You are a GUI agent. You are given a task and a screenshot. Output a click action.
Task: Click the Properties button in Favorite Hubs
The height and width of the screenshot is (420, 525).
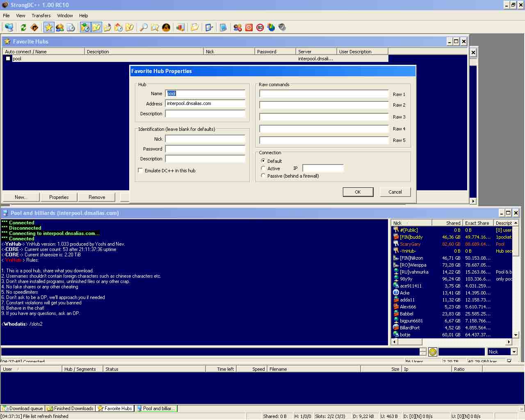59,197
